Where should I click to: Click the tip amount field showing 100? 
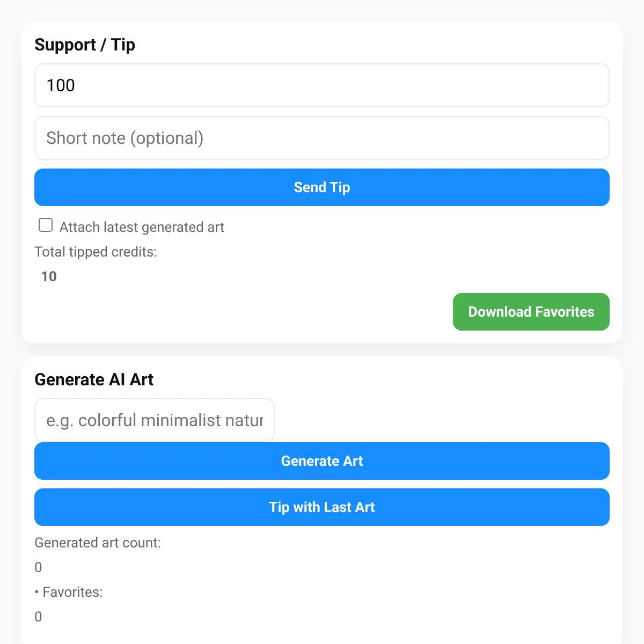tap(322, 85)
